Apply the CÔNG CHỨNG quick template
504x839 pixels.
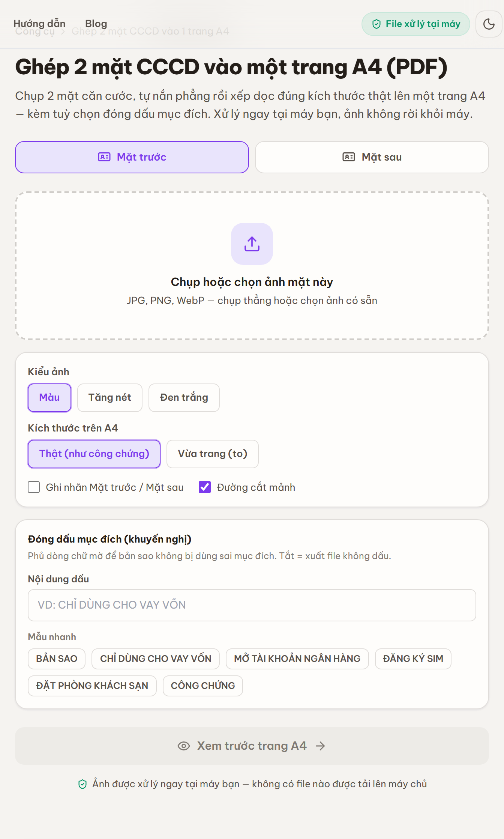click(x=203, y=686)
